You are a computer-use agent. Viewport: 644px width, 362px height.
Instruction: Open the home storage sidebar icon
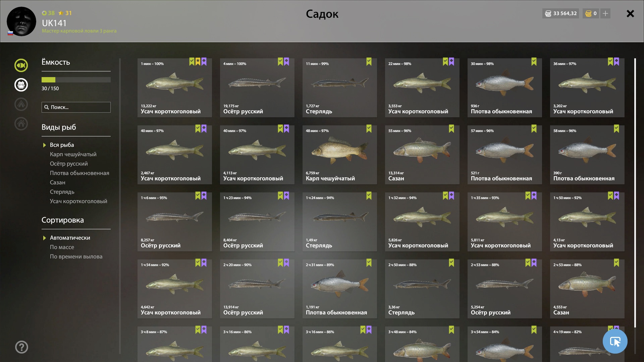click(x=21, y=124)
